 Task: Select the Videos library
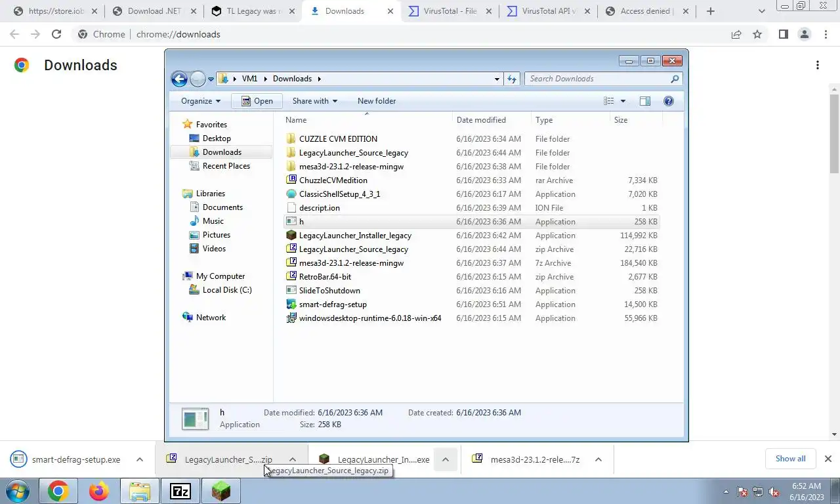[x=214, y=249]
